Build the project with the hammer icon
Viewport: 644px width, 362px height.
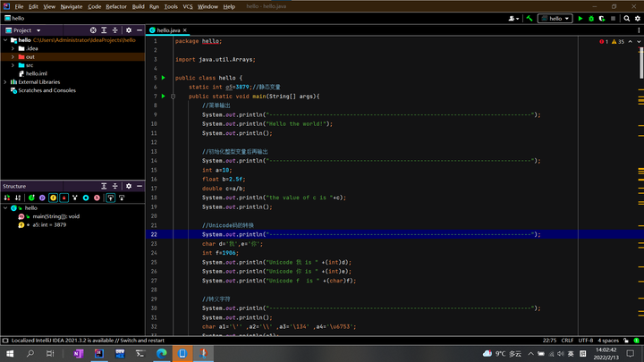(x=530, y=18)
